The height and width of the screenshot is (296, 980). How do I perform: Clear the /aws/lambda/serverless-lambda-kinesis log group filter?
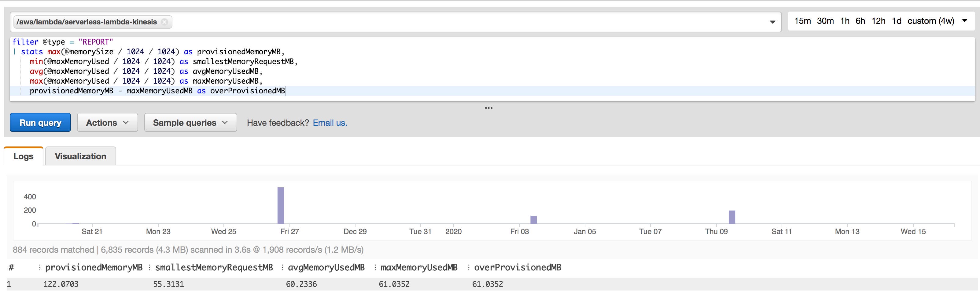pos(165,22)
